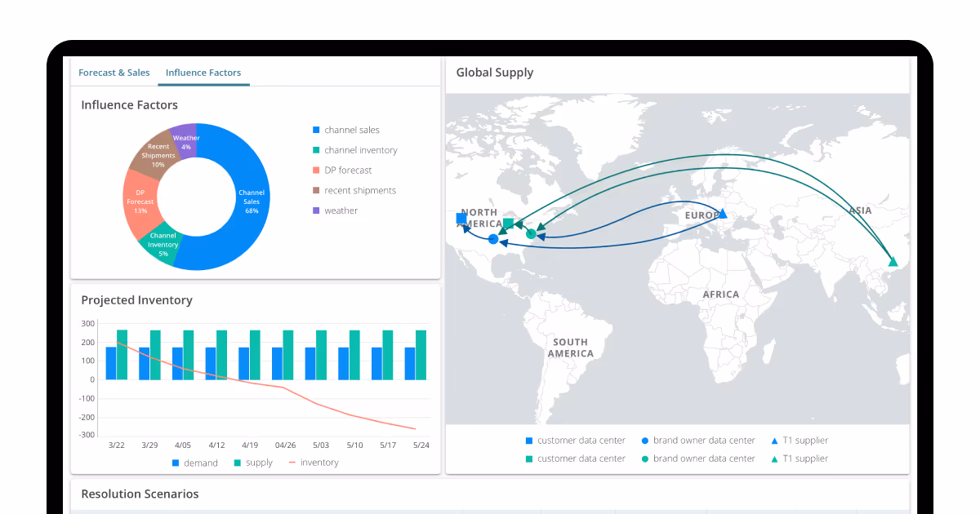Click the AFRICA map label

(721, 295)
